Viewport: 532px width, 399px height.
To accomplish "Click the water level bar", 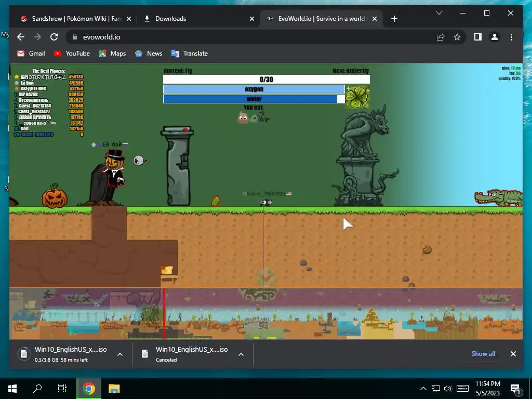I will (x=254, y=99).
